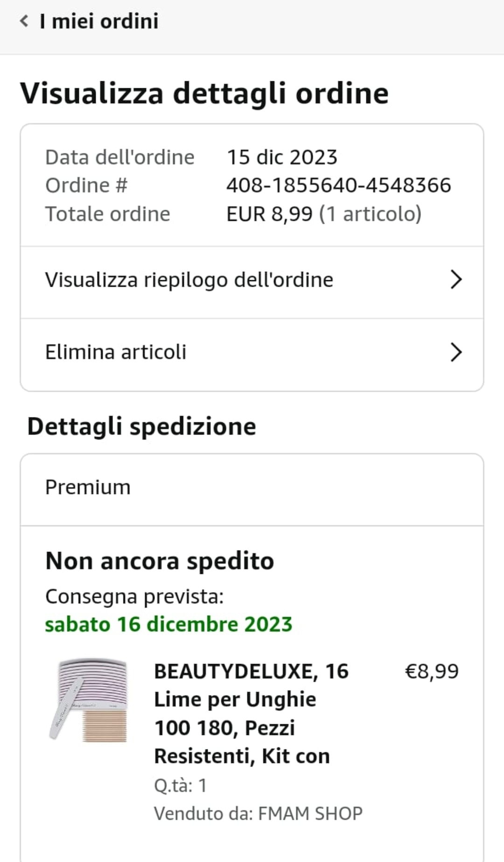Open Visualizza riepilogo dell'ordine row
The height and width of the screenshot is (862, 504).
click(x=189, y=280)
